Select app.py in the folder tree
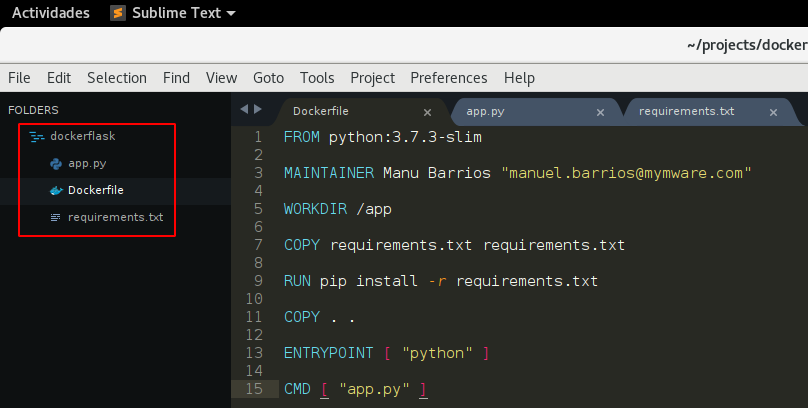The image size is (808, 408). click(86, 163)
